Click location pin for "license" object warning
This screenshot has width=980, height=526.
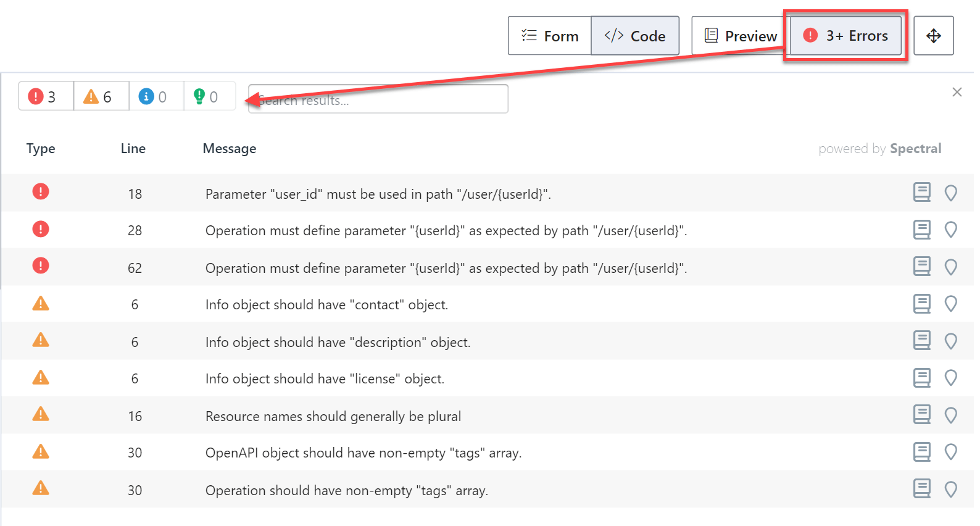click(950, 378)
